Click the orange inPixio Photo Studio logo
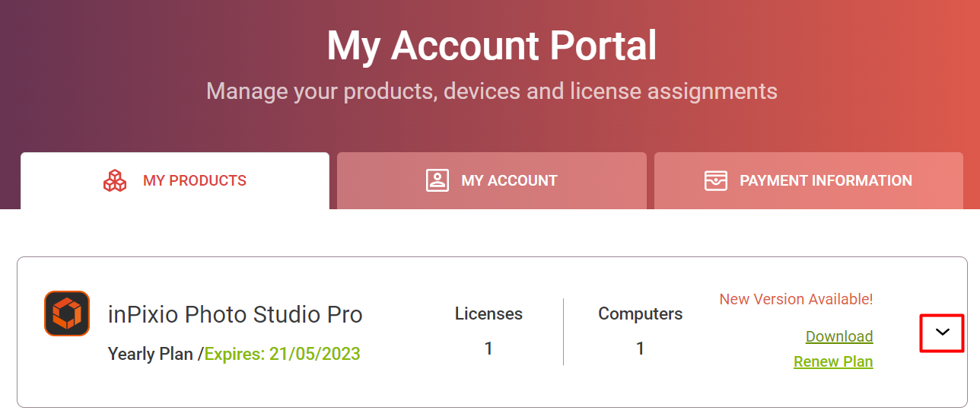The image size is (980, 420). pyautogui.click(x=67, y=313)
